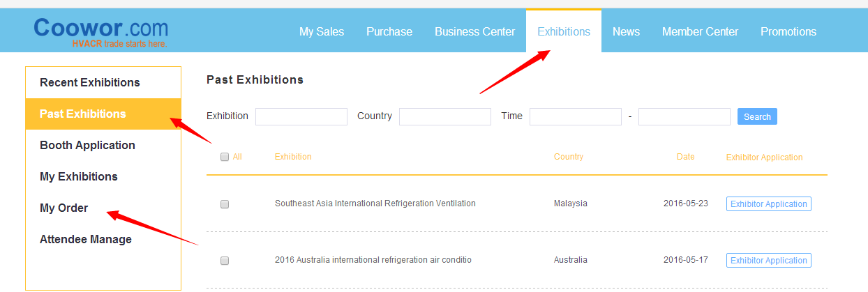Open the My Sales menu
Image resolution: width=868 pixels, height=292 pixels.
point(322,31)
